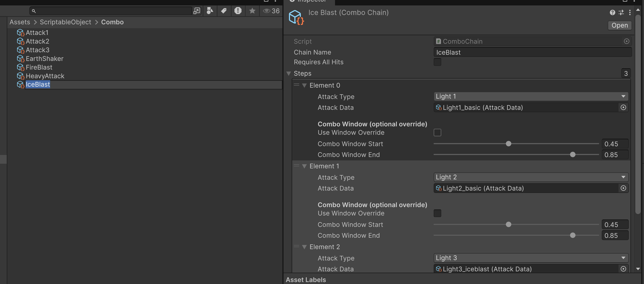Open the Attack Type dropdown showing Light 1
The width and height of the screenshot is (644, 284).
[x=530, y=96]
